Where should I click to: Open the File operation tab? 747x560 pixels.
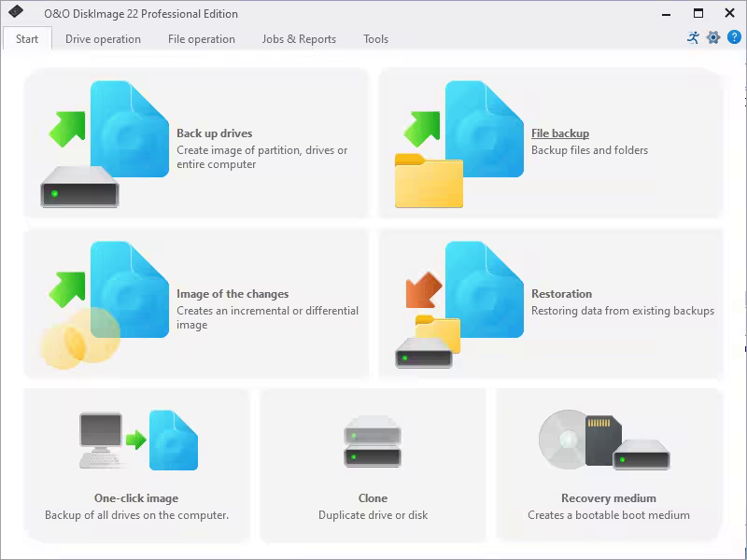[202, 39]
